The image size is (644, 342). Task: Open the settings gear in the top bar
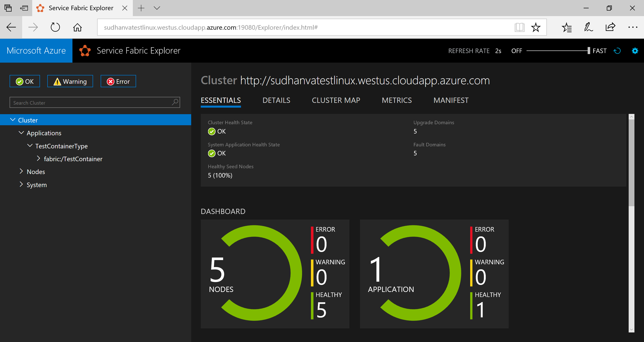tap(635, 51)
